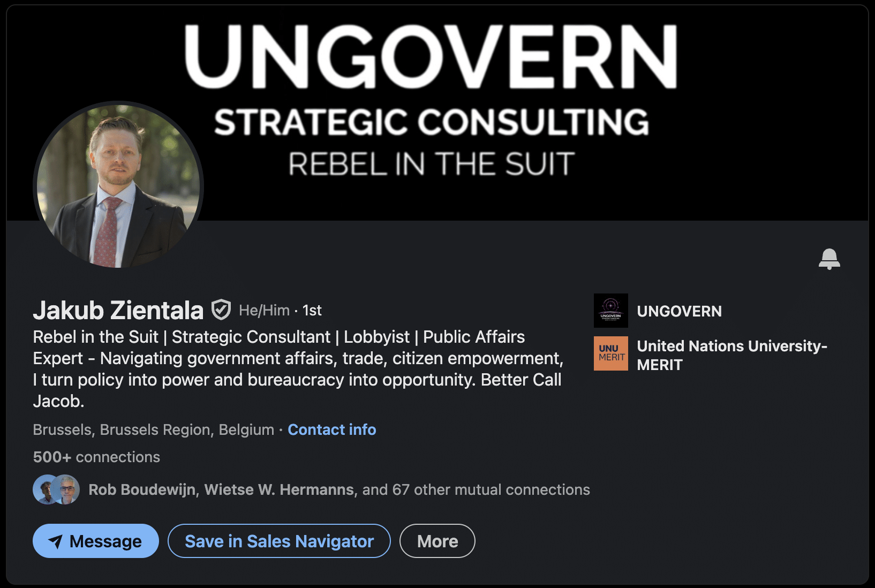View the 500+ connections list
Image resolution: width=875 pixels, height=588 pixels.
pyautogui.click(x=96, y=457)
